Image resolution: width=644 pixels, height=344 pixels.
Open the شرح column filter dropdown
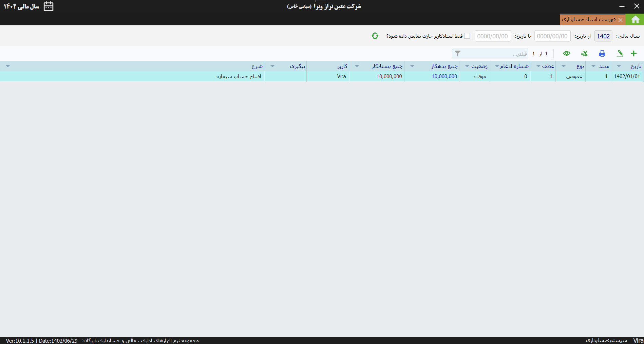[x=8, y=66]
